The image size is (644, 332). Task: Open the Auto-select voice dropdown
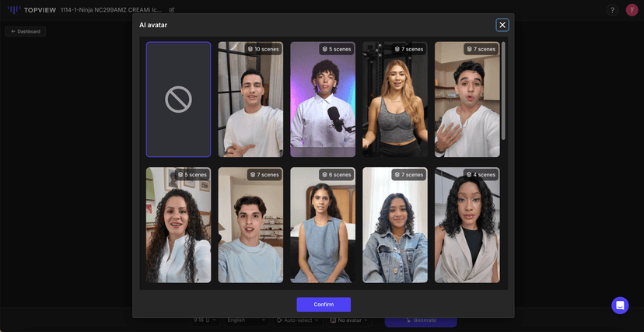pyautogui.click(x=299, y=320)
